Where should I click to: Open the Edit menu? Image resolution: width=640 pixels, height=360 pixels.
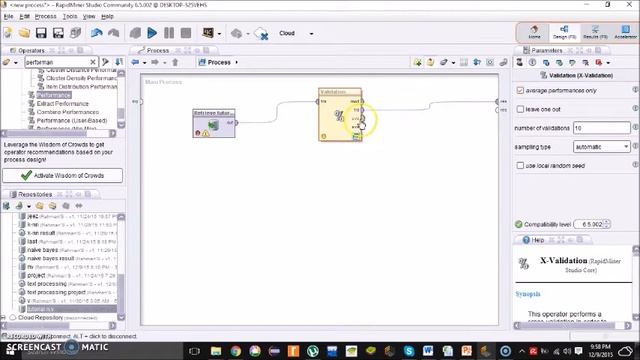click(24, 16)
